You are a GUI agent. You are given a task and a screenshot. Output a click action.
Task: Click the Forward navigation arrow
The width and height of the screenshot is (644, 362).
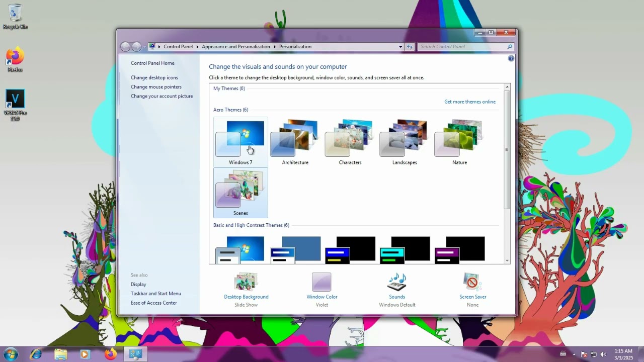coord(136,47)
